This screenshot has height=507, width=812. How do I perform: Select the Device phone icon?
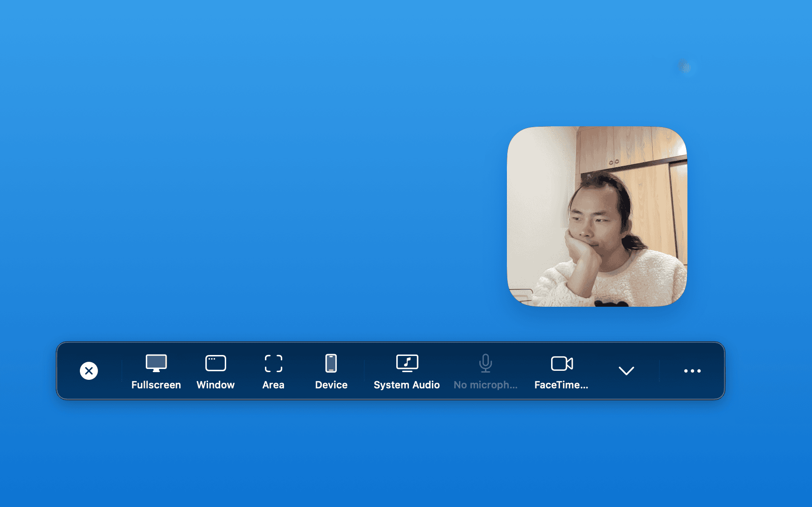331,363
